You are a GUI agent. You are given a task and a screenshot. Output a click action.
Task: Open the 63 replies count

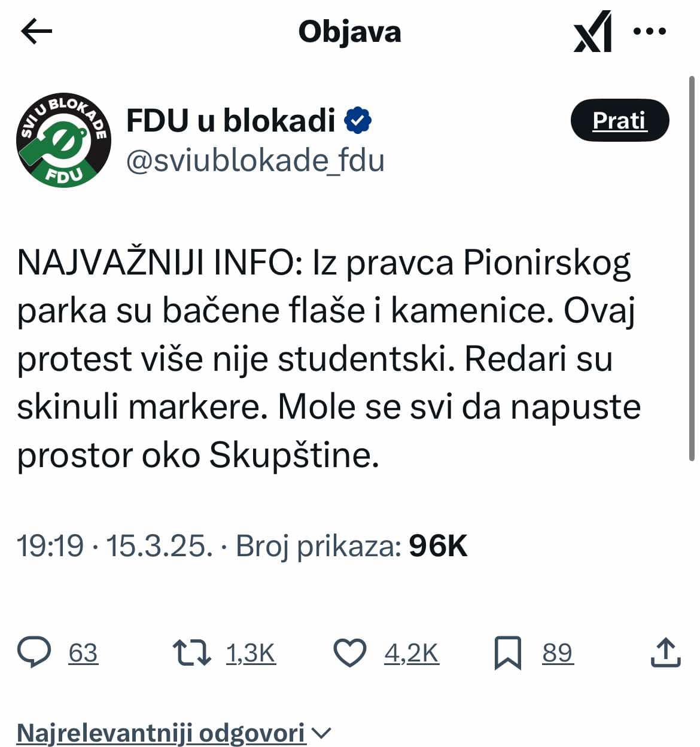[83, 653]
